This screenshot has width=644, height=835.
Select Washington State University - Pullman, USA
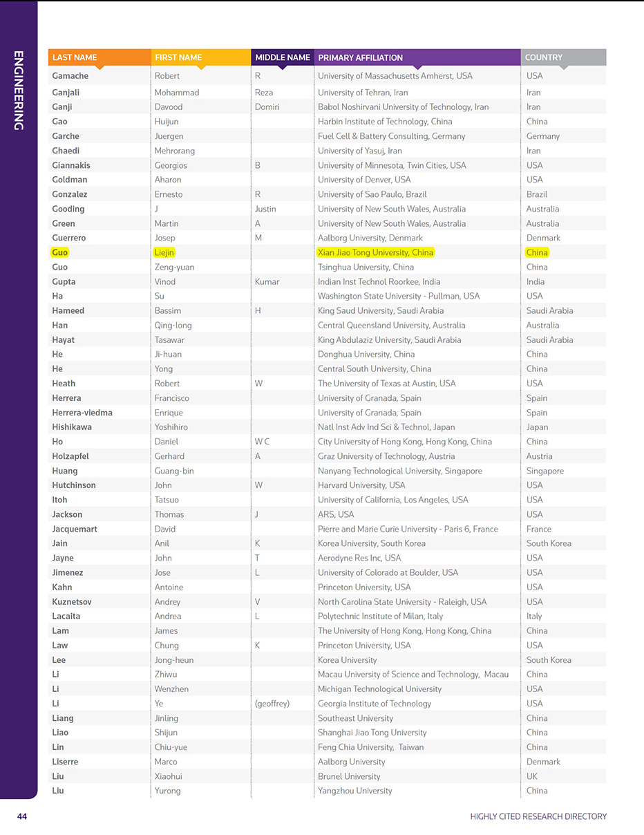click(399, 296)
